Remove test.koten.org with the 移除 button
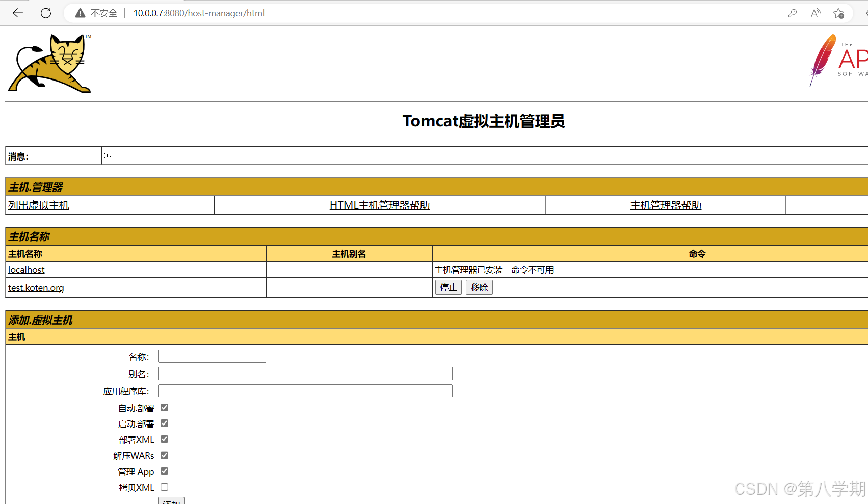The width and height of the screenshot is (868, 504). 479,287
